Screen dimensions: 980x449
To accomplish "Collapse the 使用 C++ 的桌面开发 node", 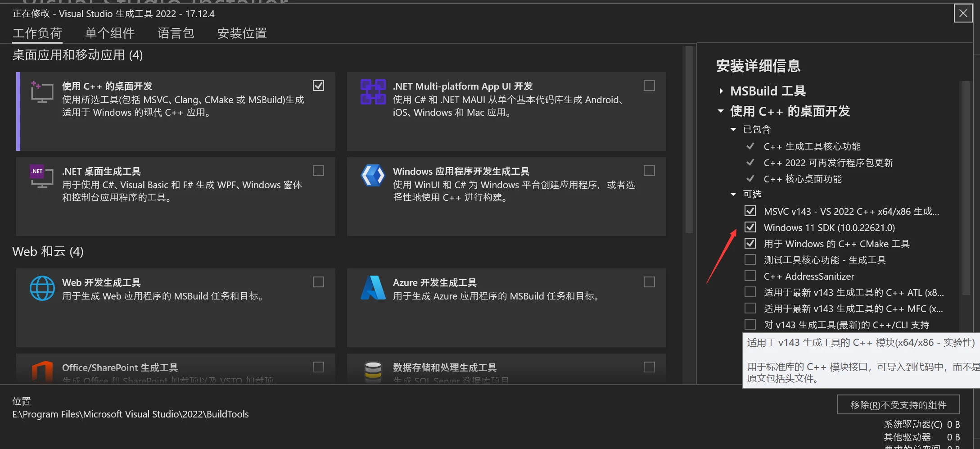I will [721, 111].
